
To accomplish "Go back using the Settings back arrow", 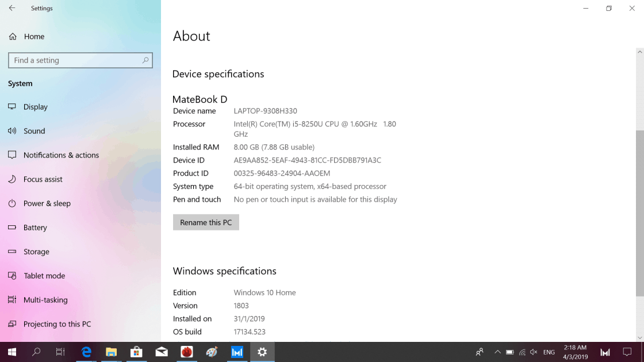I will tap(12, 8).
